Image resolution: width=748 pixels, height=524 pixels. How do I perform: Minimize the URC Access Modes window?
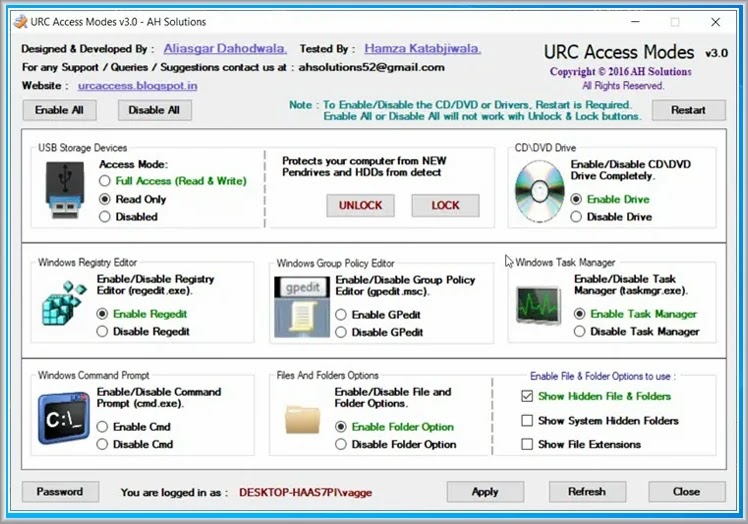635,22
